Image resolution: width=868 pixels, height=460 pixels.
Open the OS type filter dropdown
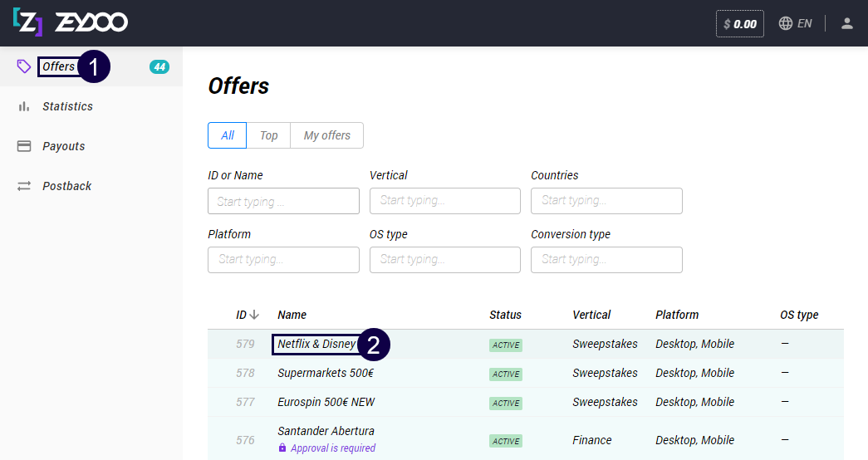444,259
